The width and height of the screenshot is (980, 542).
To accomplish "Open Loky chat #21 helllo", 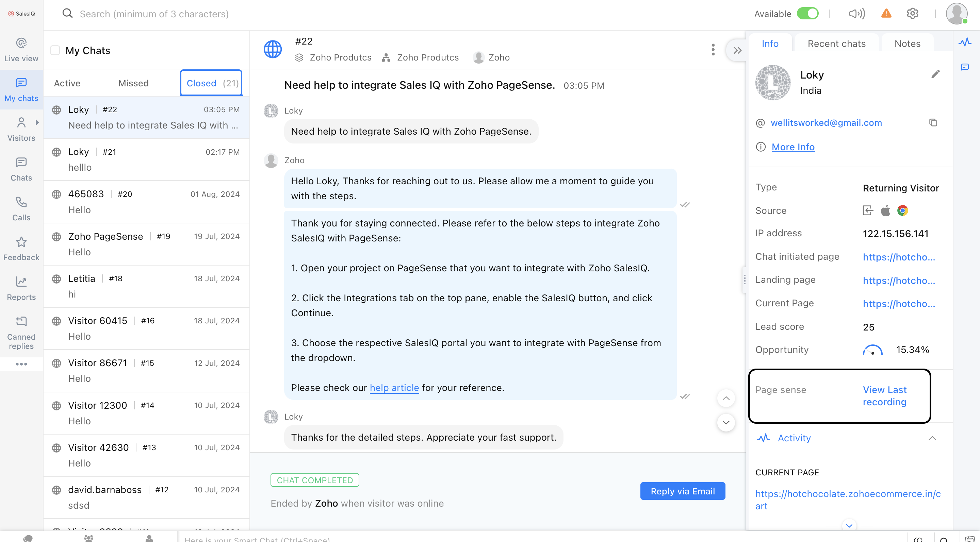I will click(x=146, y=159).
